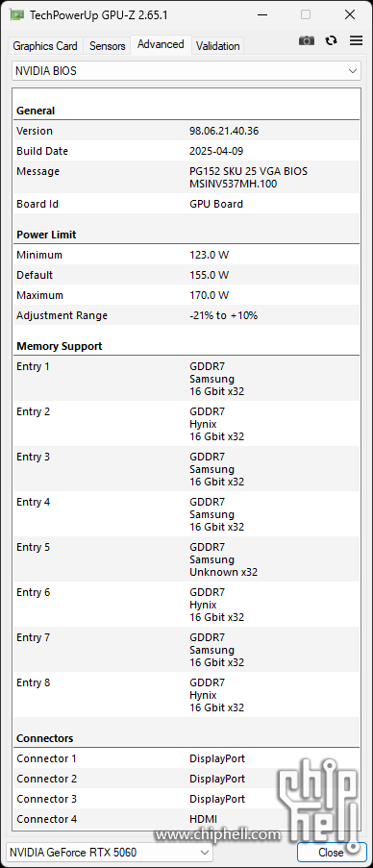Maximize the GPU-Z window
The image size is (373, 868).
pyautogui.click(x=306, y=15)
